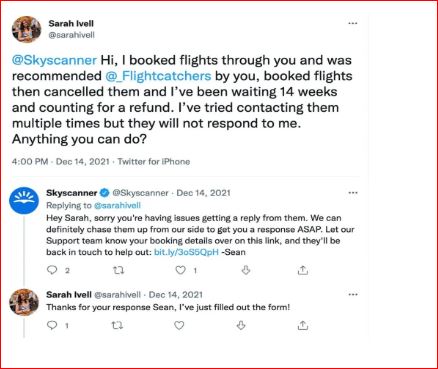Open more options on Sarah's last reply
Viewport: 438px width, 369px height.
[x=353, y=295]
